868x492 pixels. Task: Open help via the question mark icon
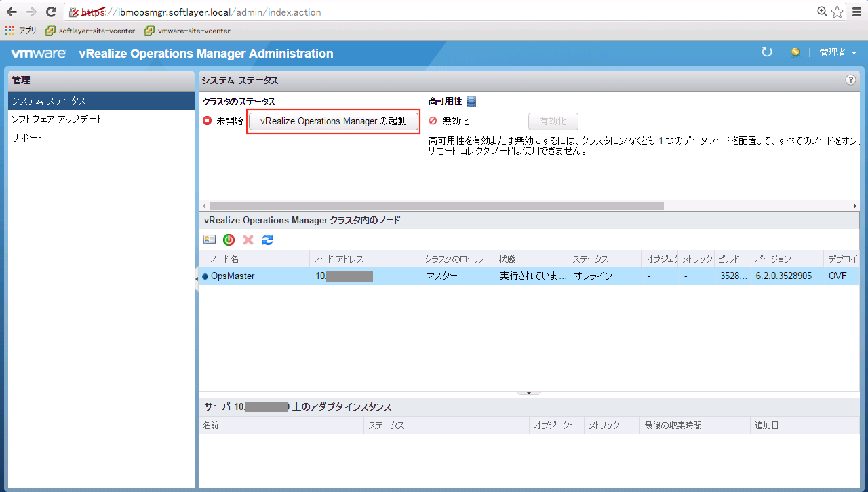click(x=850, y=80)
